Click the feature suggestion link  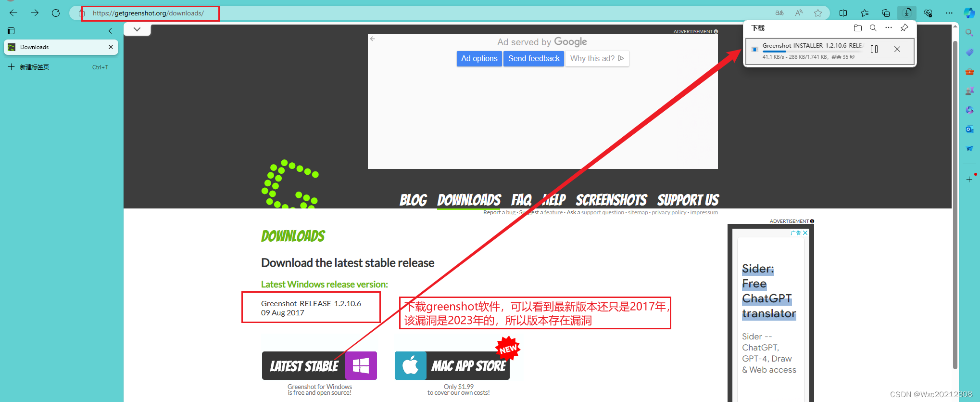pos(553,212)
